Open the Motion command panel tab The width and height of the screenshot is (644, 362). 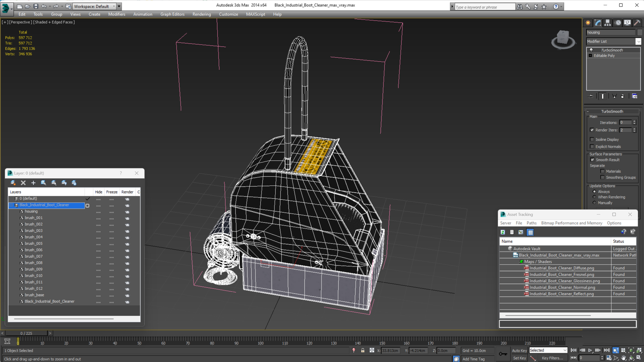(618, 23)
